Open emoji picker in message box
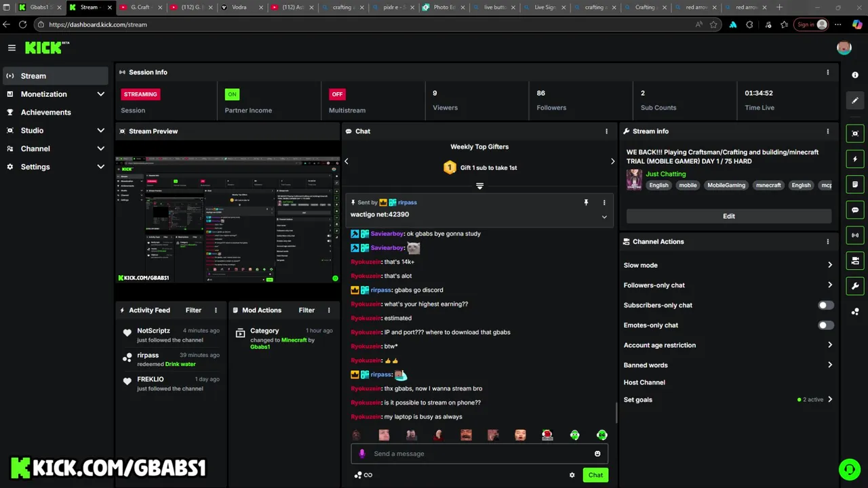 point(597,453)
